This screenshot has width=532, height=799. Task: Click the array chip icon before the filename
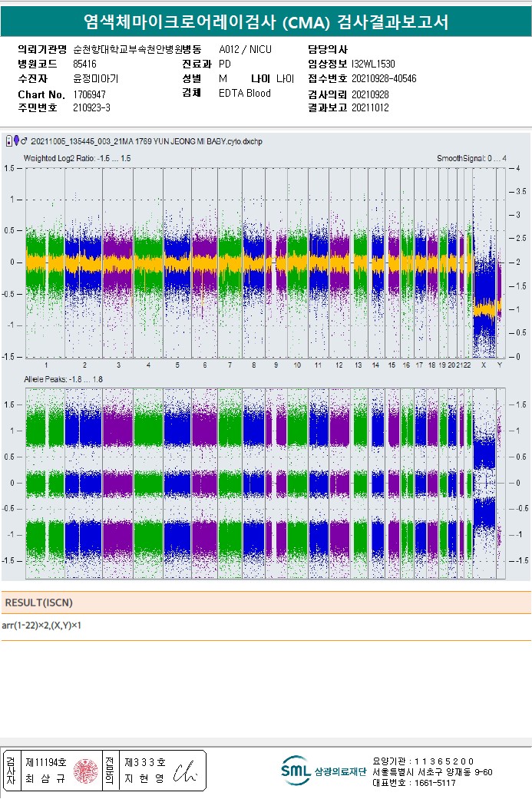point(8,141)
